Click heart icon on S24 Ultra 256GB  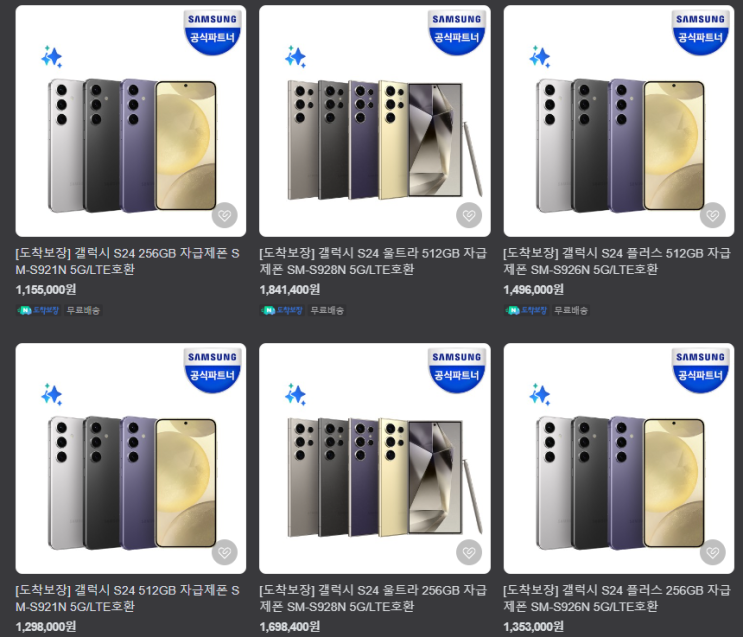(469, 552)
